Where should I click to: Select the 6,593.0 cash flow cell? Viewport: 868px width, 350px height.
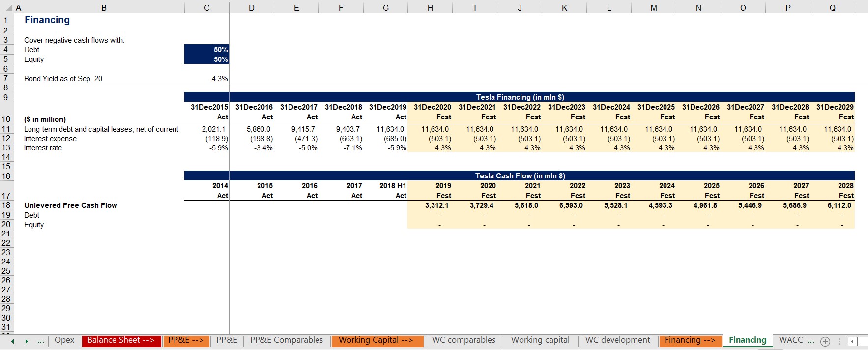[564, 205]
